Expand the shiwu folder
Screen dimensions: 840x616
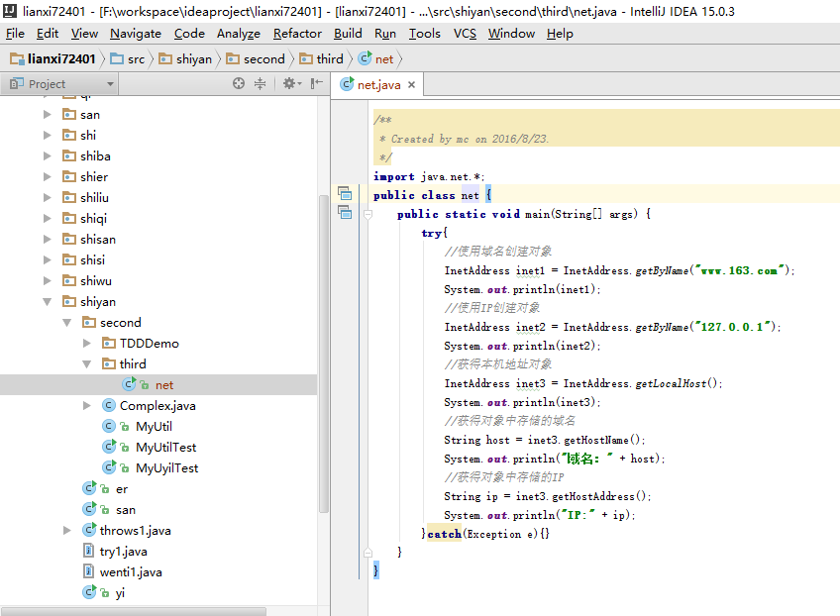(x=48, y=280)
